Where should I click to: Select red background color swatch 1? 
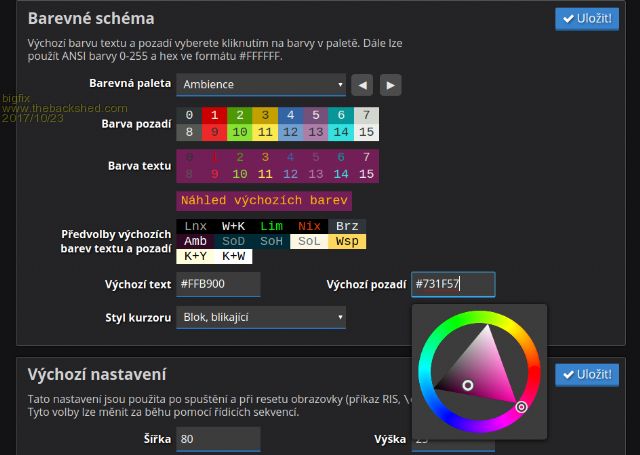tap(214, 115)
